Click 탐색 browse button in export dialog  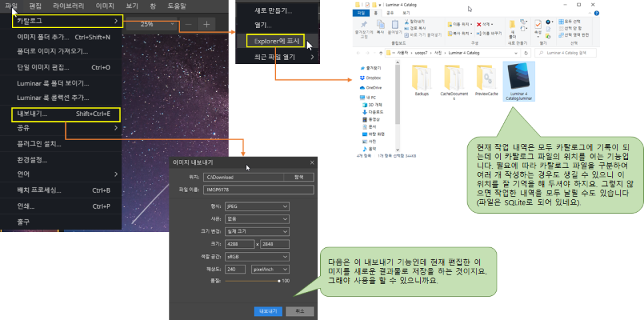click(x=299, y=177)
